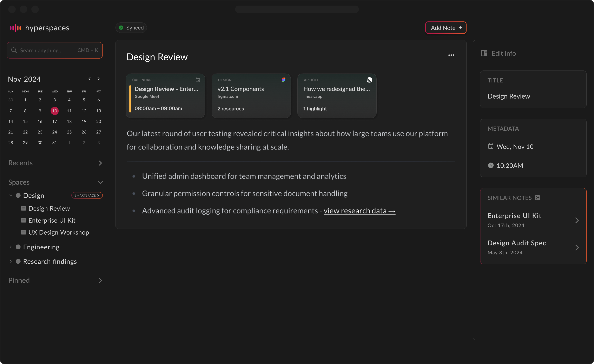Click the Design Review note heading
This screenshot has height=364, width=594.
tap(157, 57)
